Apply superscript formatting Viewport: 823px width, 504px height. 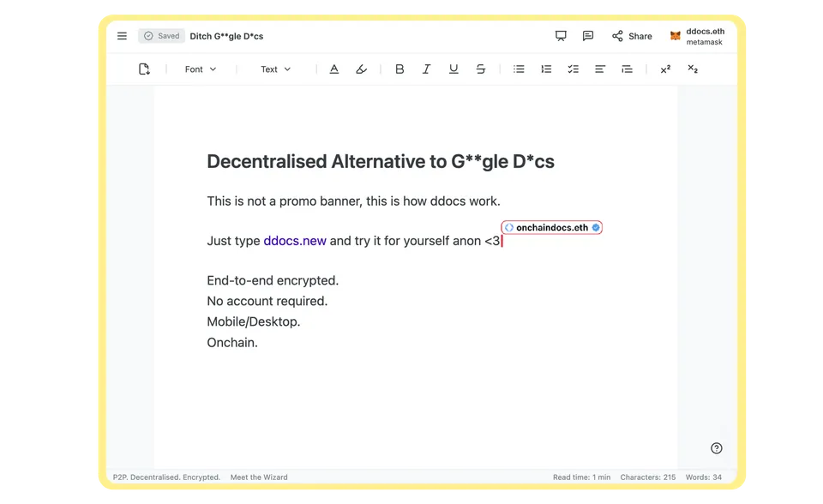coord(665,69)
